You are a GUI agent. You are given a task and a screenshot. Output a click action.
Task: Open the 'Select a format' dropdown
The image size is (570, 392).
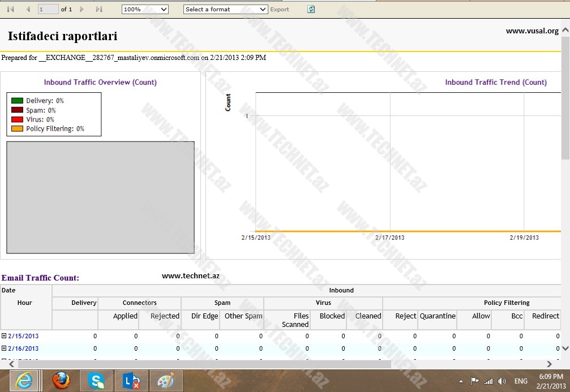225,9
